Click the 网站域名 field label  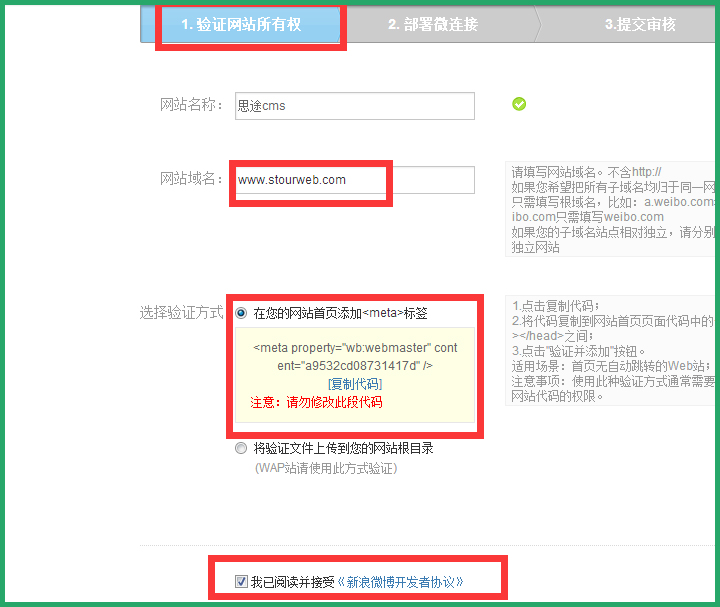(191, 179)
